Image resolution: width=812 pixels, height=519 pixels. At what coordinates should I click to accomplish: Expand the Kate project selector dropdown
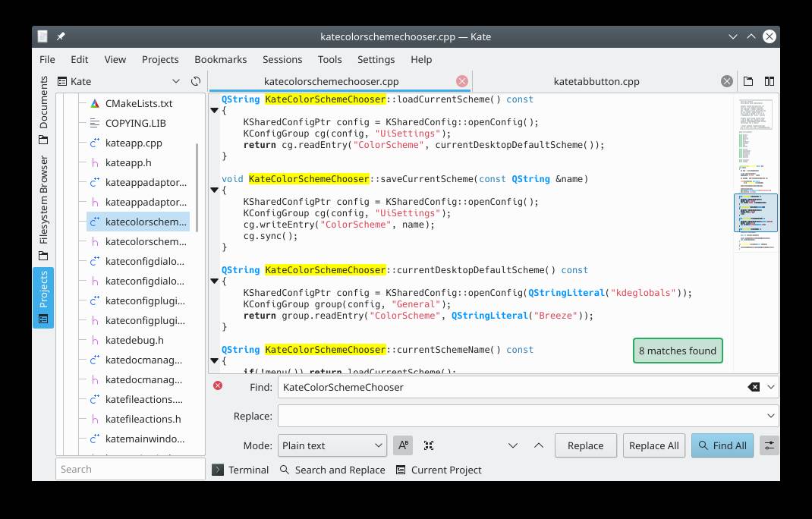(x=176, y=81)
